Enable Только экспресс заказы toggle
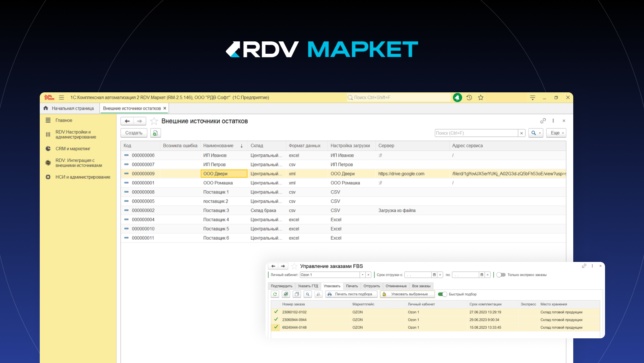644x363 pixels. pos(500,275)
